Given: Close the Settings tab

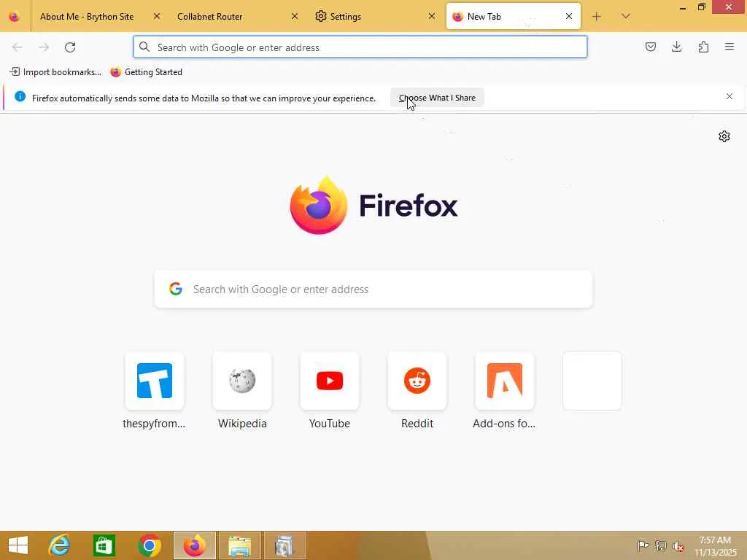Looking at the screenshot, I should 432,17.
